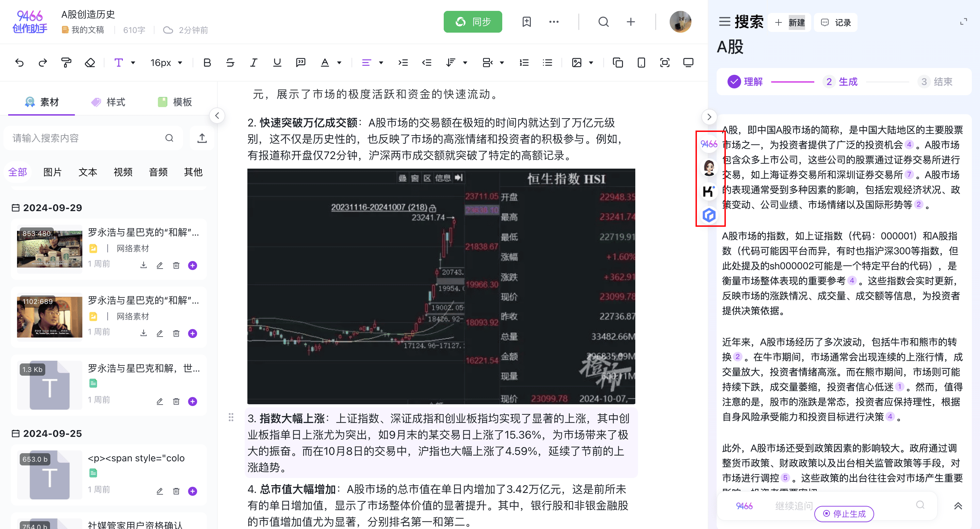980x529 pixels.
Task: Click the bookmark add icon in the header
Action: (526, 22)
